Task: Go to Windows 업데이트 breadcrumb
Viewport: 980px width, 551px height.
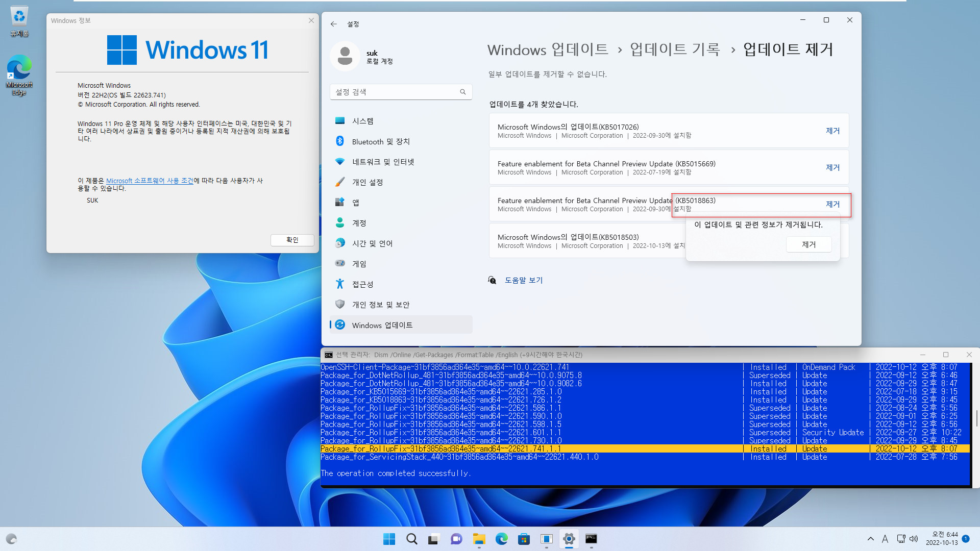Action: coord(548,49)
